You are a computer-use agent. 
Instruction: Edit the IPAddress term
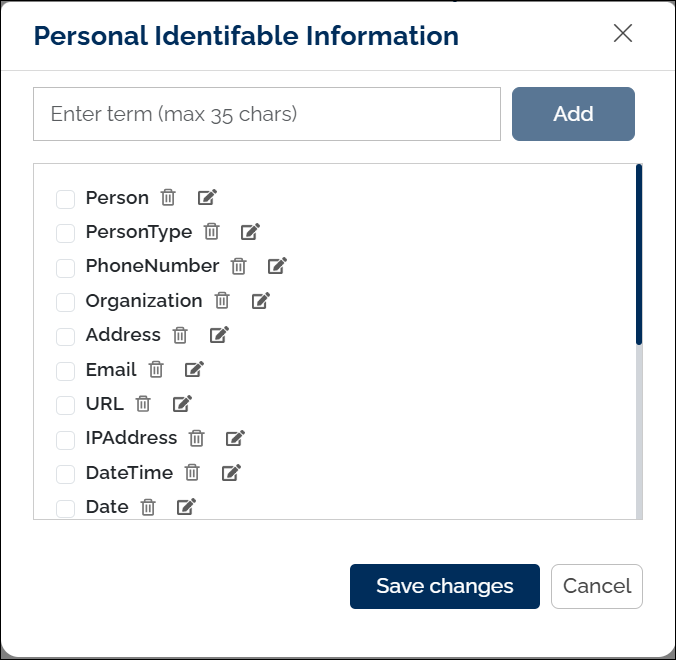point(235,438)
